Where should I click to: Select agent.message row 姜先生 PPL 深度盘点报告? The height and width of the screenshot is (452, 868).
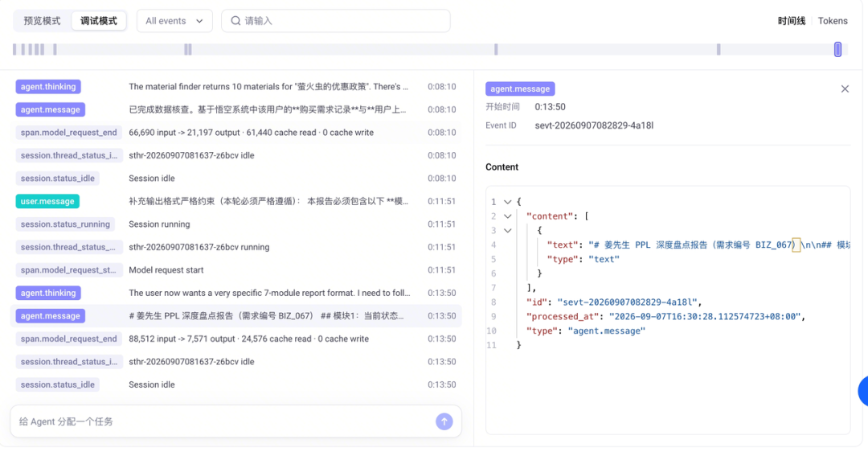click(x=235, y=316)
